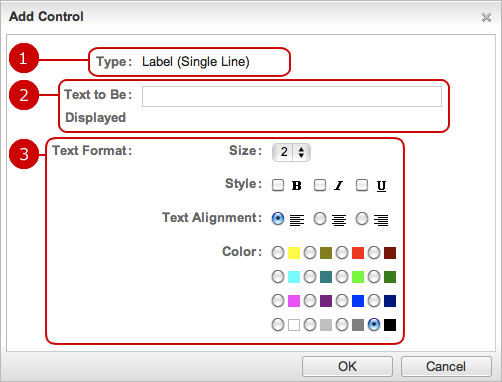Pick the red color radio button

pos(342,253)
